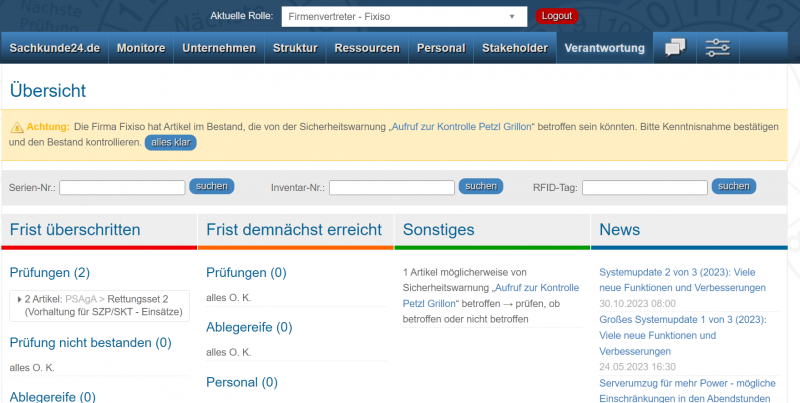This screenshot has width=800, height=403.
Task: Focus the Serien-Nr. input field
Action: tap(122, 187)
